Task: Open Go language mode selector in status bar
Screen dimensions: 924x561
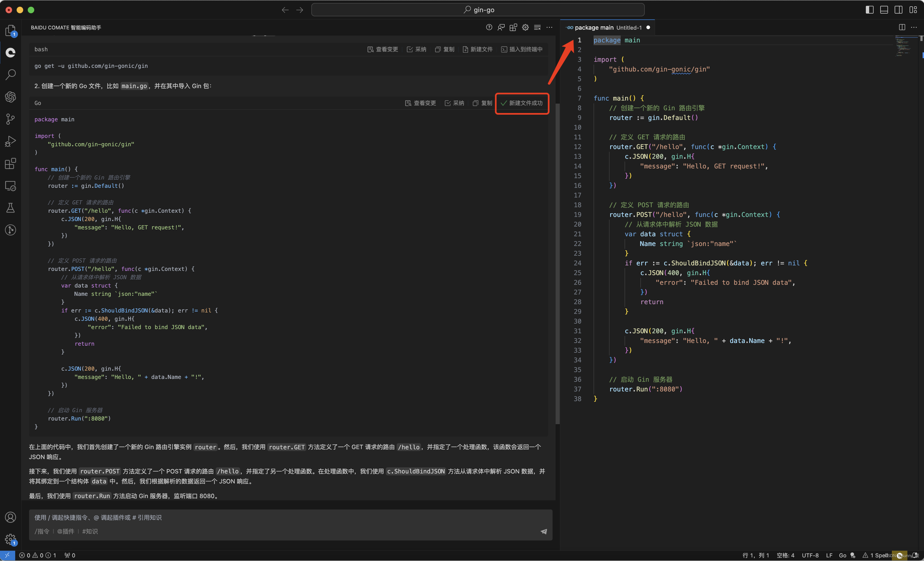Action: [x=842, y=555]
